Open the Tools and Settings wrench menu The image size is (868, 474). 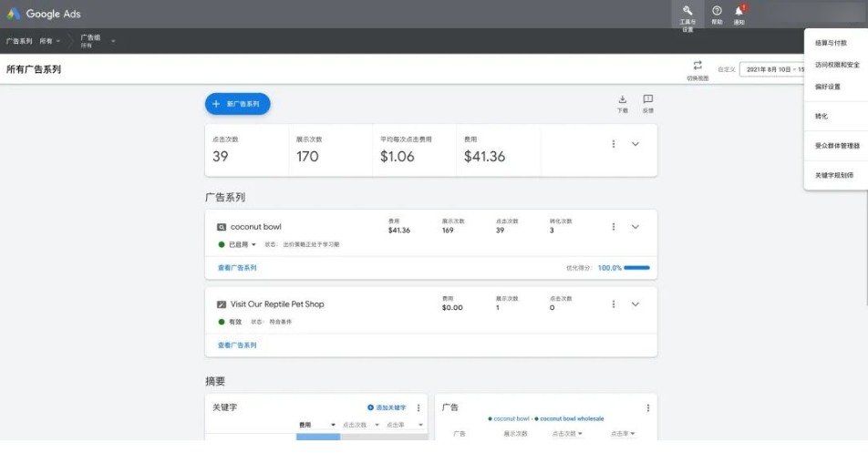pos(687,13)
